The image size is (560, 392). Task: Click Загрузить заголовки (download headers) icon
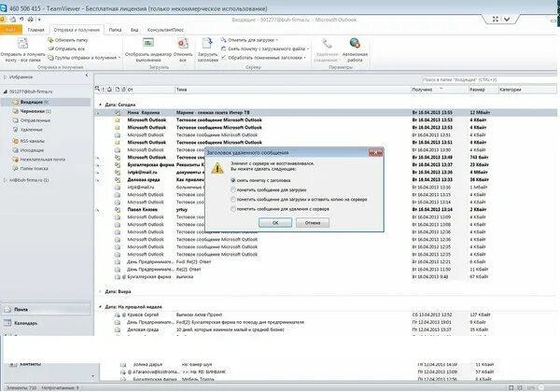point(207,43)
